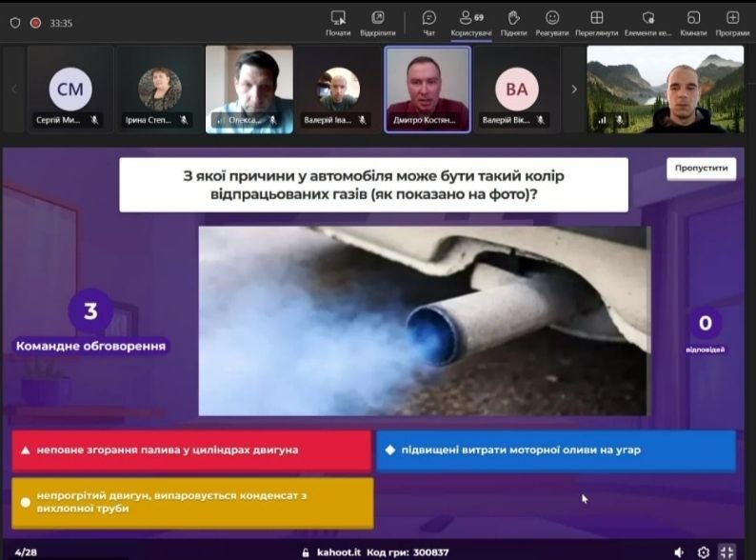Open the Переглянути view options dropdown
This screenshot has height=560, width=756.
tap(597, 22)
